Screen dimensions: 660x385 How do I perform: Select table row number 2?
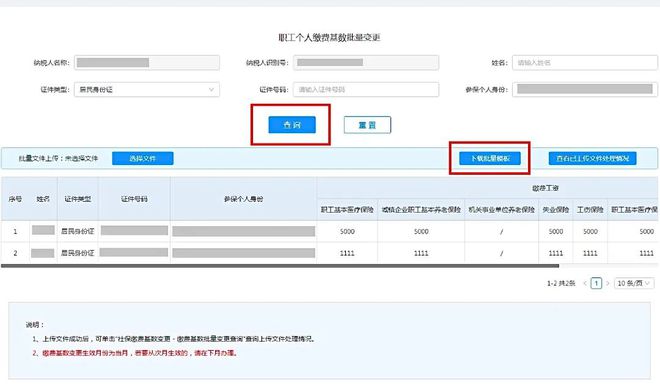[330, 253]
